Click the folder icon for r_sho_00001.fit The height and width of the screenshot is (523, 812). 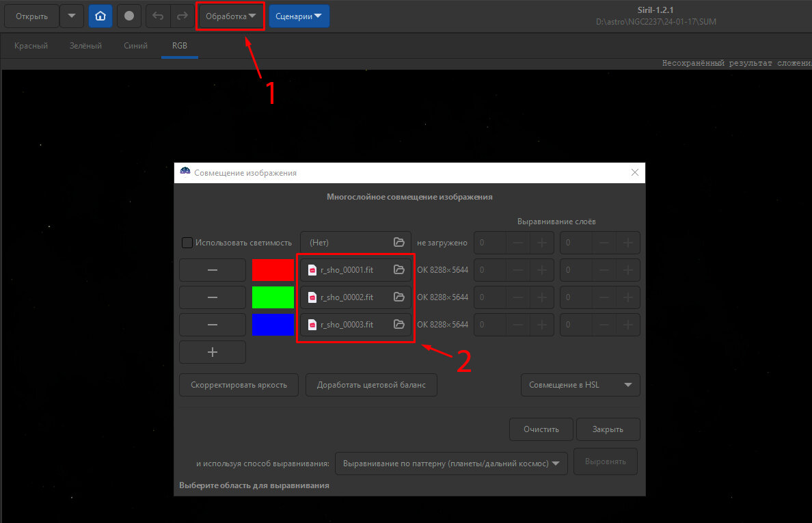pos(398,270)
